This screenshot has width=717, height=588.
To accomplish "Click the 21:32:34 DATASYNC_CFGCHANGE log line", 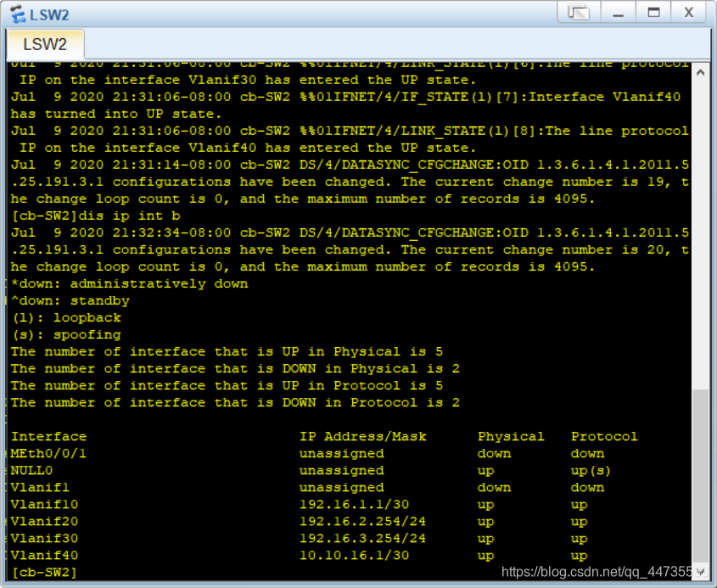I will click(x=350, y=232).
